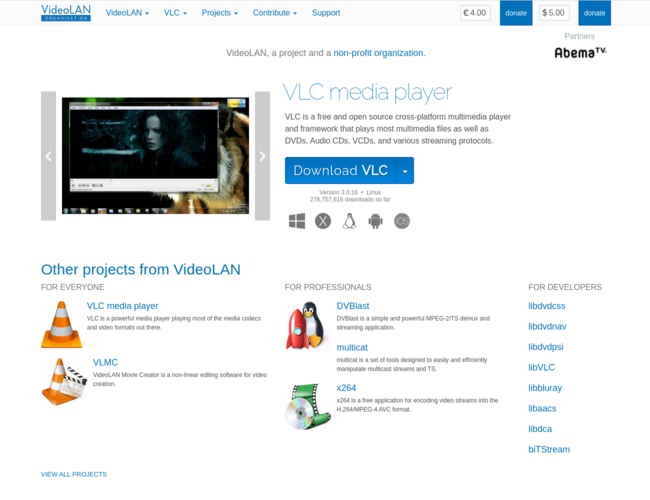
Task: Select the Linux penguin platform icon
Action: tap(349, 221)
